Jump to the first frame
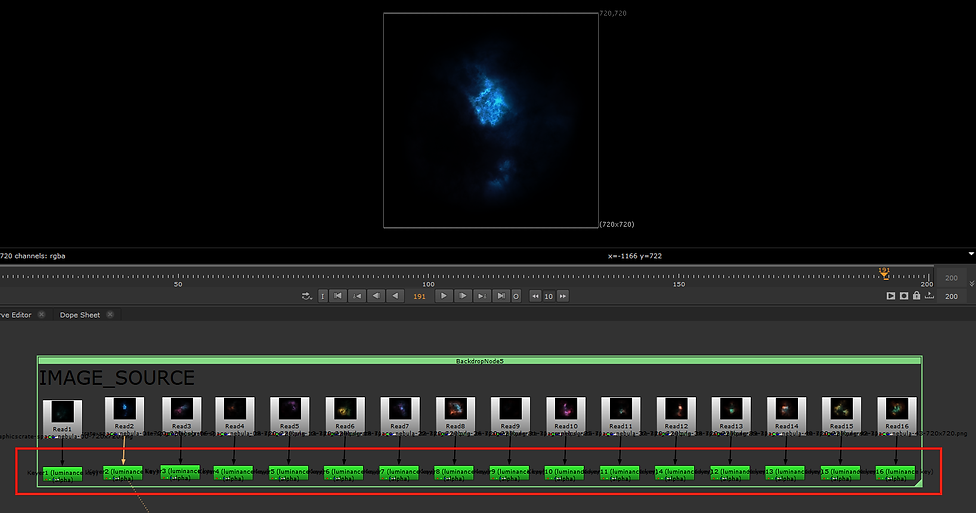Image resolution: width=976 pixels, height=513 pixels. tap(338, 296)
